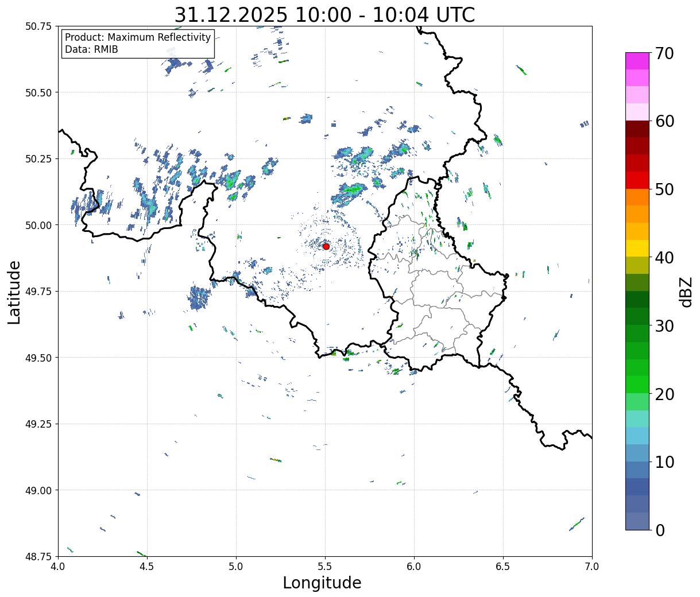
Task: Click the dBZ colorbar label
Action: tap(686, 292)
